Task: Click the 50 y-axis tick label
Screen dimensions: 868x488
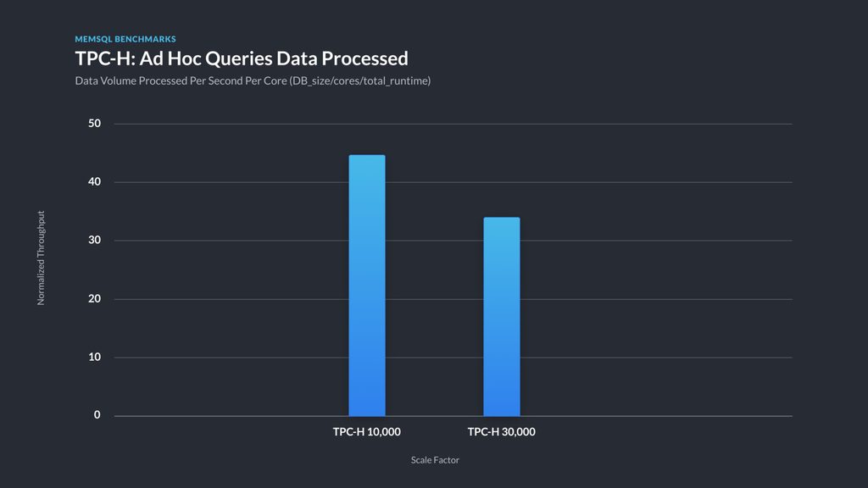Action: click(x=95, y=124)
